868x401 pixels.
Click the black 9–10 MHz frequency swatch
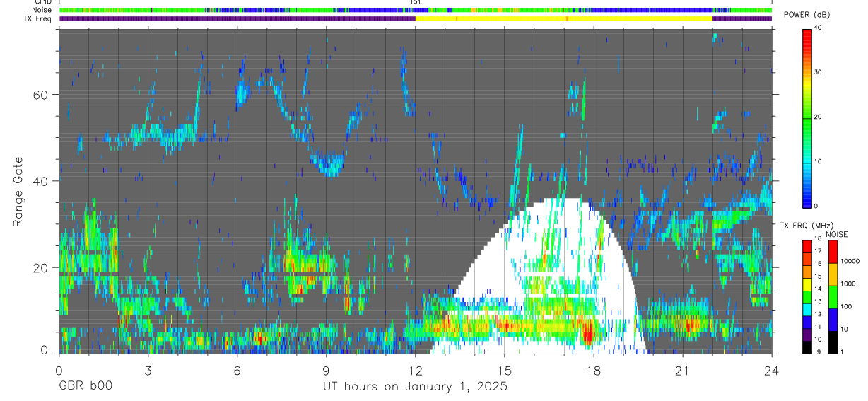pyautogui.click(x=807, y=347)
